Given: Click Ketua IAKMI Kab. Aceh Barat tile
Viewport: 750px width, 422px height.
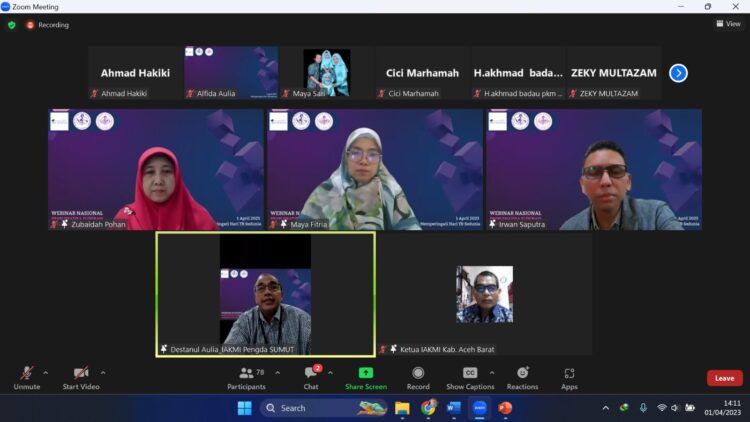Looking at the screenshot, I should [485, 294].
